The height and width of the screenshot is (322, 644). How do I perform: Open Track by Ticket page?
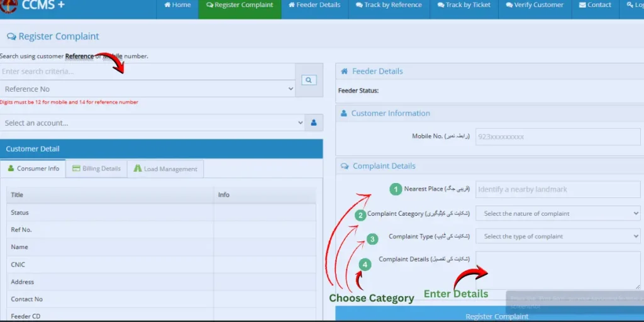(x=464, y=5)
